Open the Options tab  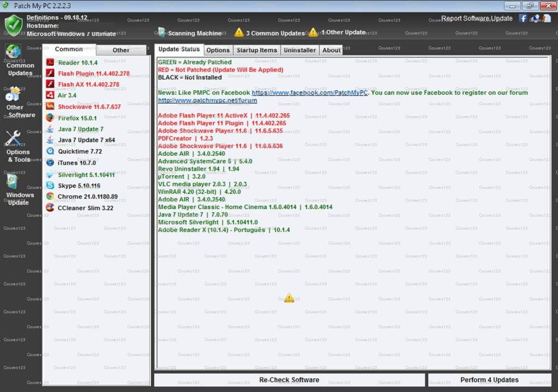(x=218, y=50)
